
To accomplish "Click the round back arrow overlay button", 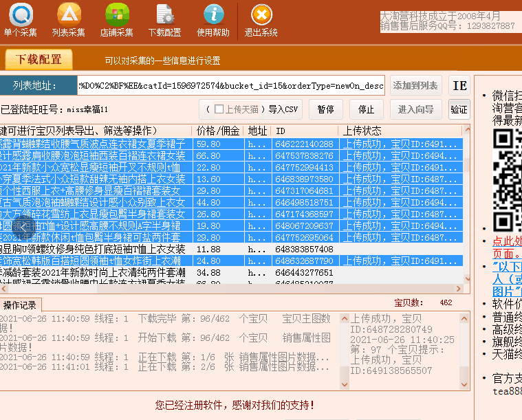I will [x=23, y=228].
